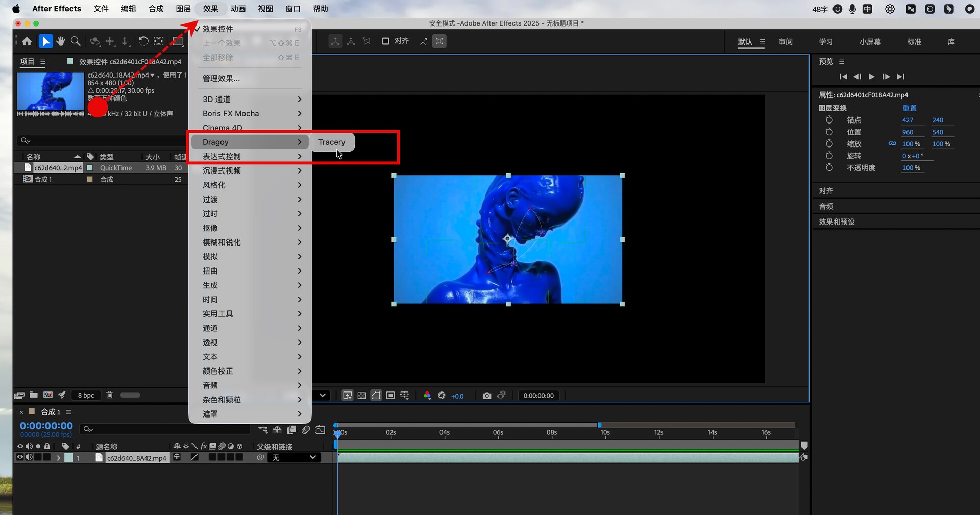Play the preview

coord(872,77)
